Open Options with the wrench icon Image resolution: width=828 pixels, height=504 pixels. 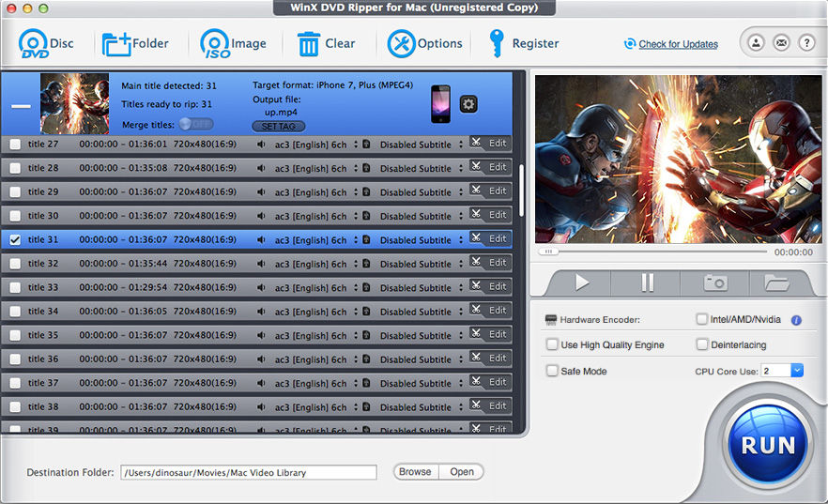[402, 43]
